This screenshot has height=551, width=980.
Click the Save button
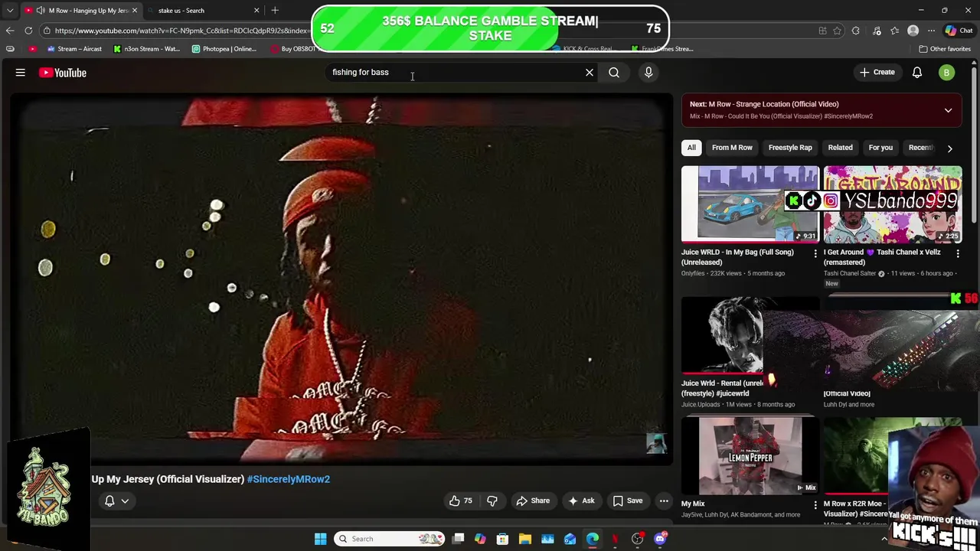[x=628, y=500]
